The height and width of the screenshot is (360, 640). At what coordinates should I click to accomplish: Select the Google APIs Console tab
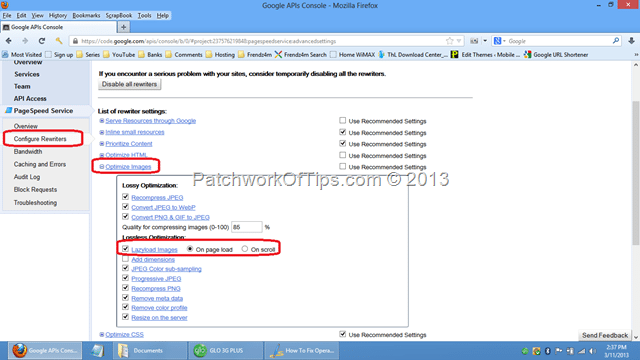[x=58, y=27]
